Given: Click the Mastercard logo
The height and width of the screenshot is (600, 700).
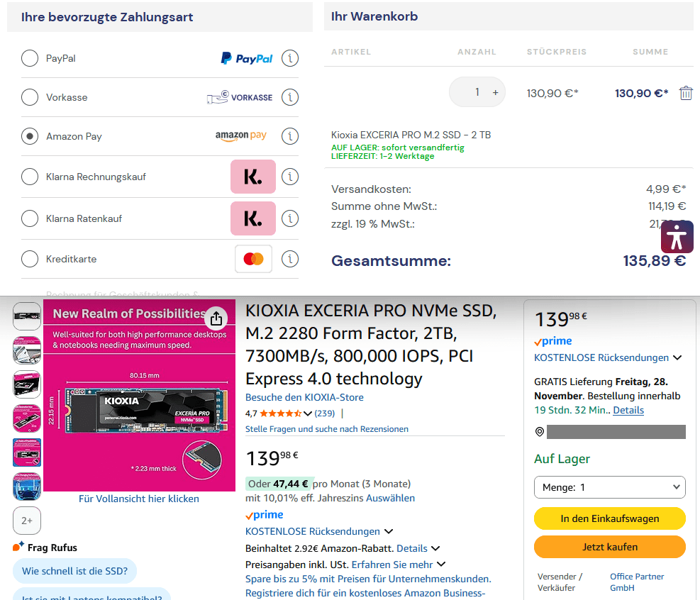Looking at the screenshot, I should (254, 258).
